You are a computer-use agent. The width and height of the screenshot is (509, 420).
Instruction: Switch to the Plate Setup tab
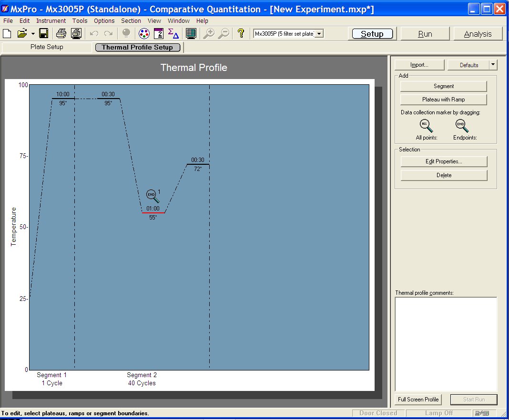(x=47, y=47)
